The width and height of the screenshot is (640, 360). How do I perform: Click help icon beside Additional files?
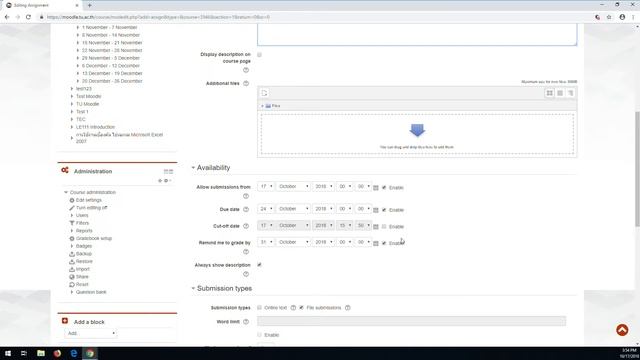pyautogui.click(x=246, y=83)
